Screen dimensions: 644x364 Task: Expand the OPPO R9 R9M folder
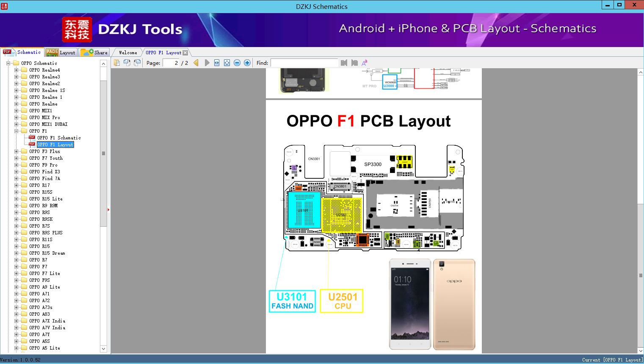(x=16, y=206)
